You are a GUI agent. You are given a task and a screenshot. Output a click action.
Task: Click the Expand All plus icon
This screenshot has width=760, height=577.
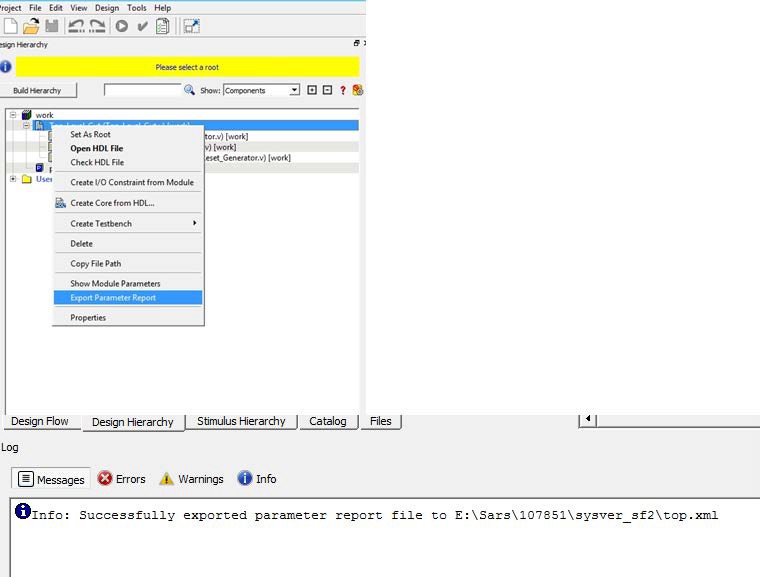point(312,90)
